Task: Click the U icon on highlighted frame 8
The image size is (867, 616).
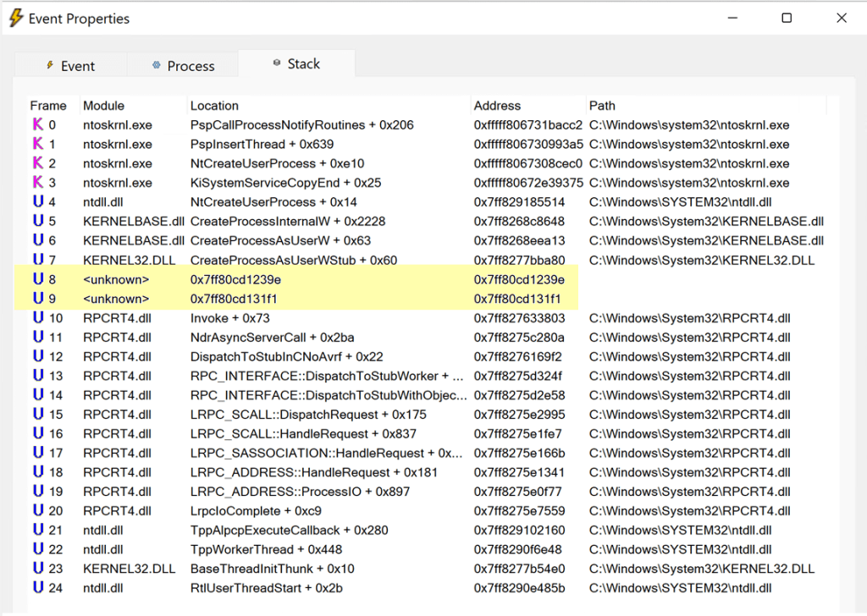Action: [37, 279]
